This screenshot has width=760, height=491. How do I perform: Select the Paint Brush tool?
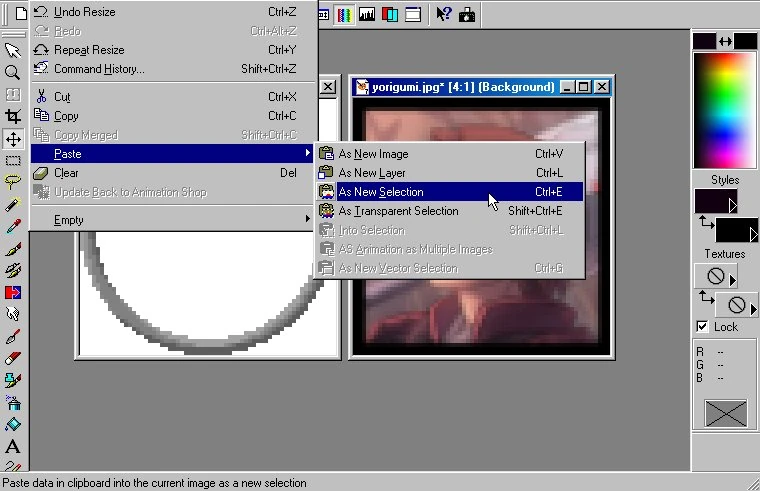point(13,249)
